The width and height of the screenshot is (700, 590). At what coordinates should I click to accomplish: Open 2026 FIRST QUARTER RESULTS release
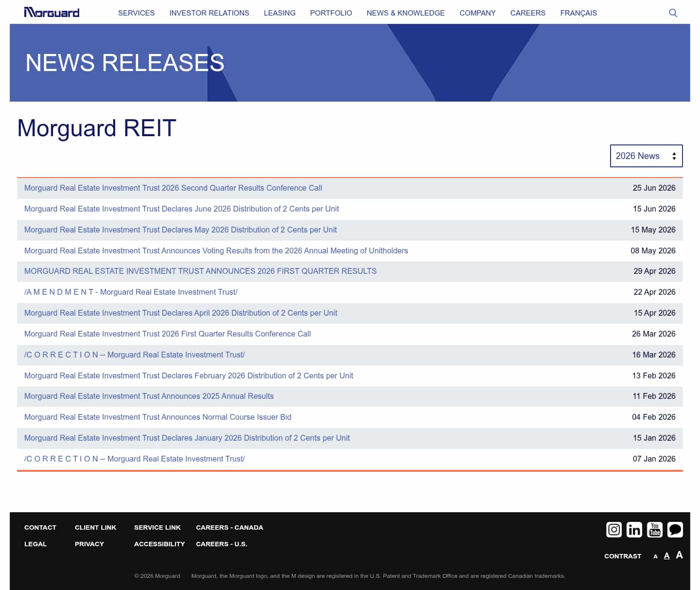[200, 271]
